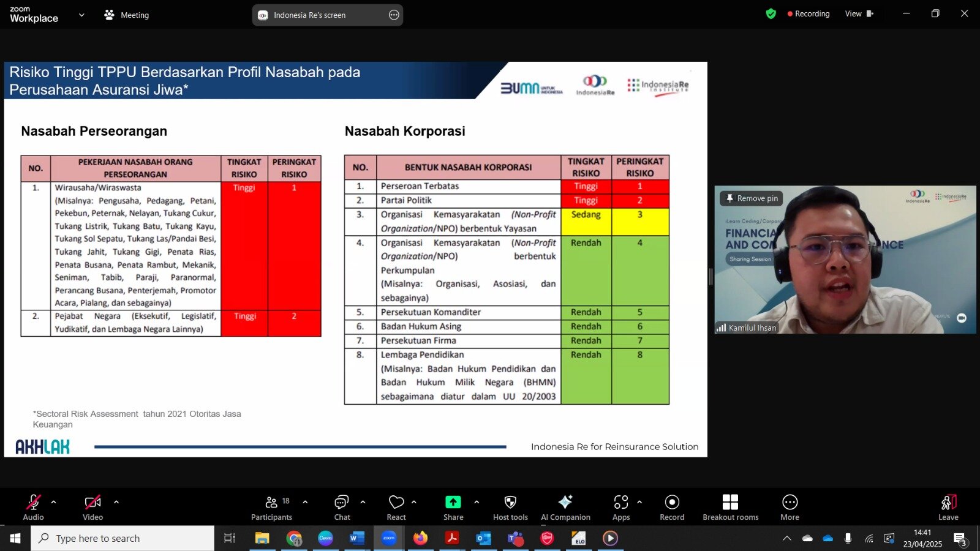Click the Recording indicator
The width and height of the screenshot is (980, 551).
(x=809, y=13)
